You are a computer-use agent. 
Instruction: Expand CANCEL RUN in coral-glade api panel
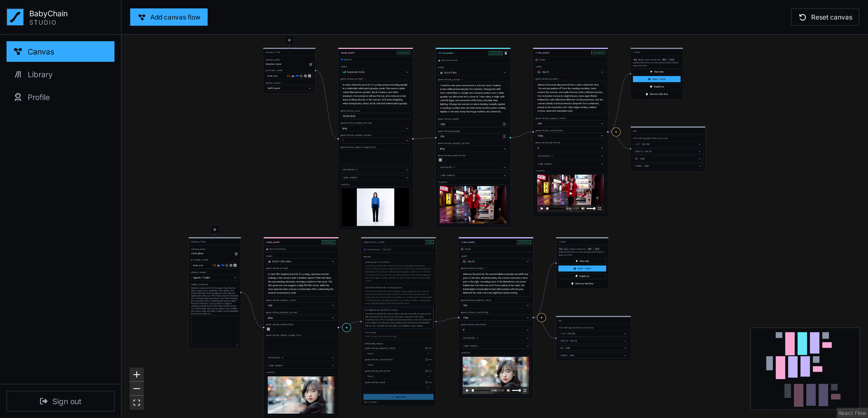(593, 355)
